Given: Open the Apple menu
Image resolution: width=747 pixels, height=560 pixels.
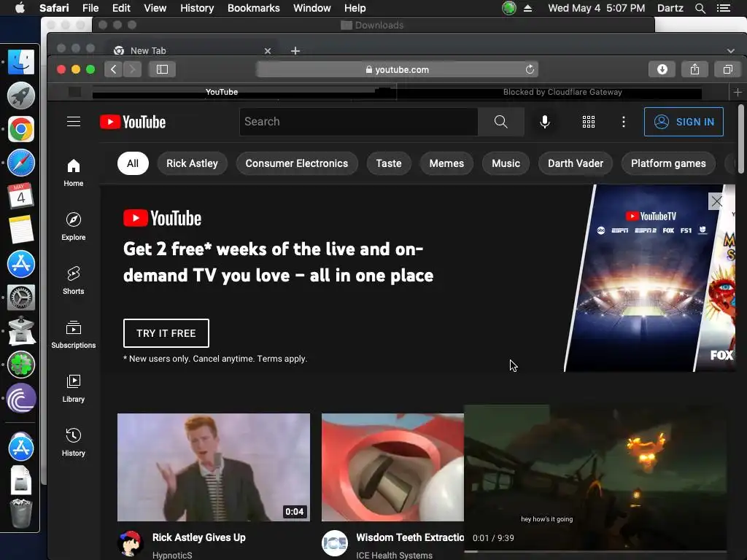Looking at the screenshot, I should (x=20, y=8).
